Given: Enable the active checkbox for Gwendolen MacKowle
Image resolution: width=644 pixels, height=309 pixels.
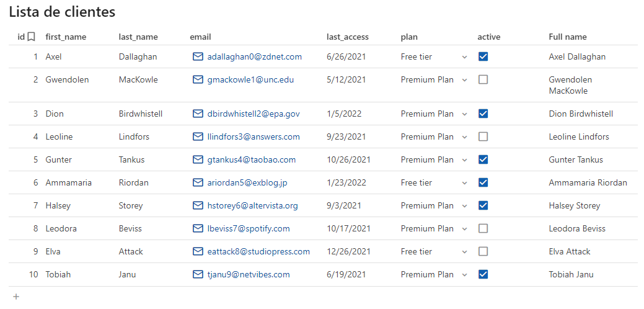Looking at the screenshot, I should [x=483, y=79].
